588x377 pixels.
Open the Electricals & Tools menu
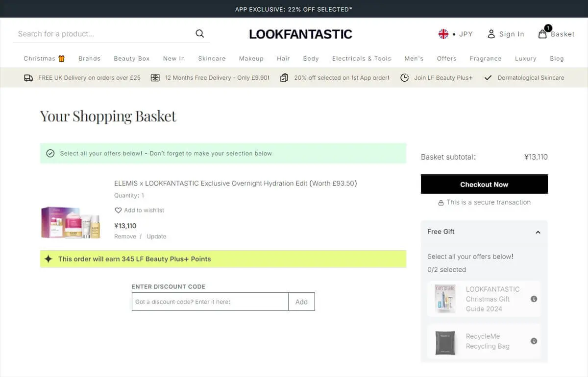pyautogui.click(x=362, y=58)
